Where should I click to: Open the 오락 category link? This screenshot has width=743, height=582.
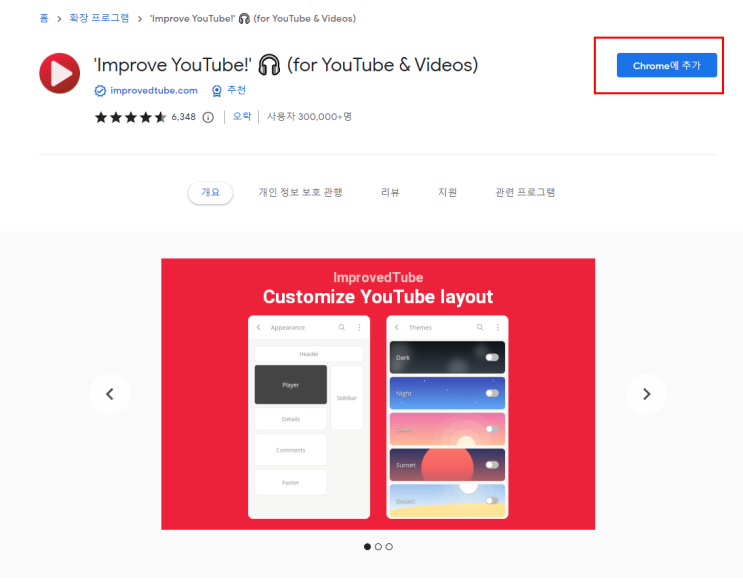coord(242,117)
